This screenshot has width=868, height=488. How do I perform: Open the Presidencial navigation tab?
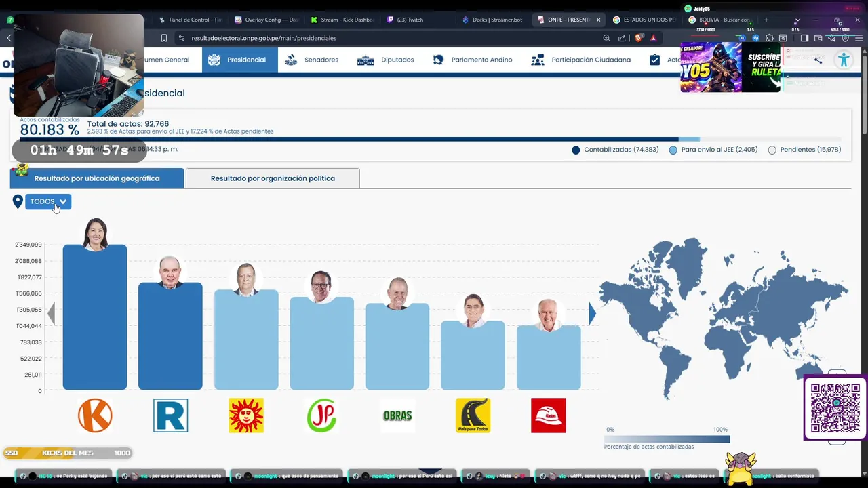(239, 60)
